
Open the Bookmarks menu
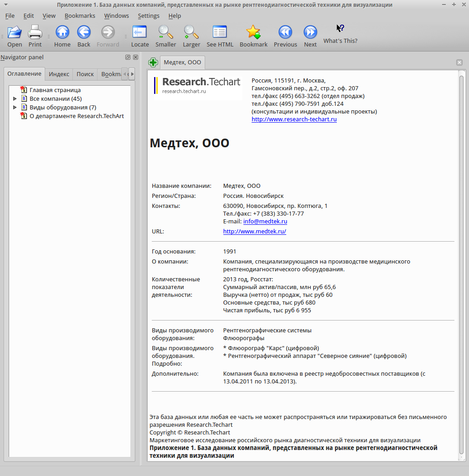click(79, 16)
